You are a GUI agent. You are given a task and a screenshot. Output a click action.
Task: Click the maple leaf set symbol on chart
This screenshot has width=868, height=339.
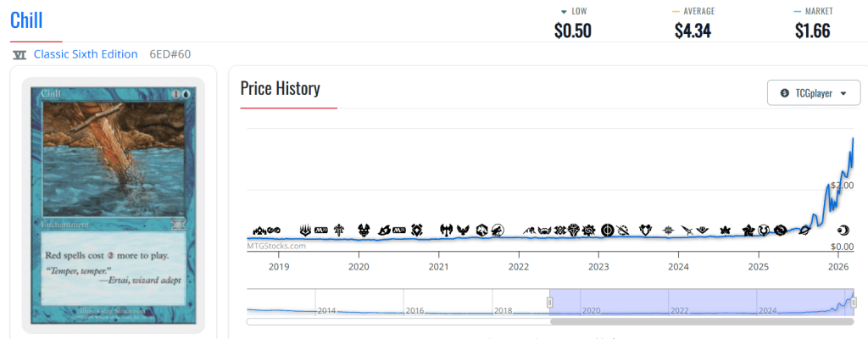coord(725,230)
